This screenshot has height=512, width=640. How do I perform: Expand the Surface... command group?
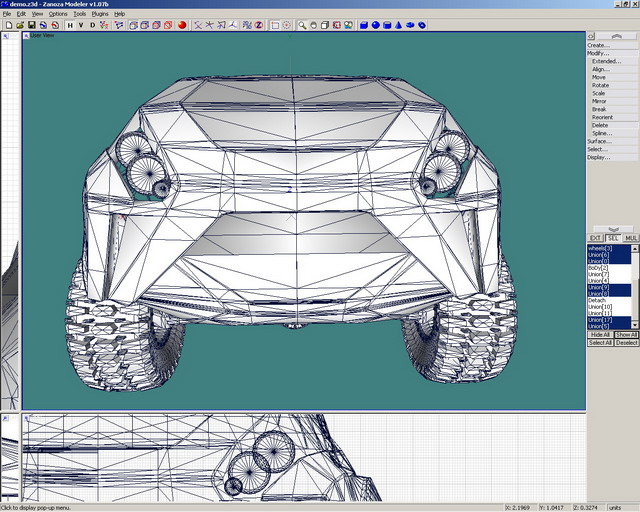[x=599, y=141]
